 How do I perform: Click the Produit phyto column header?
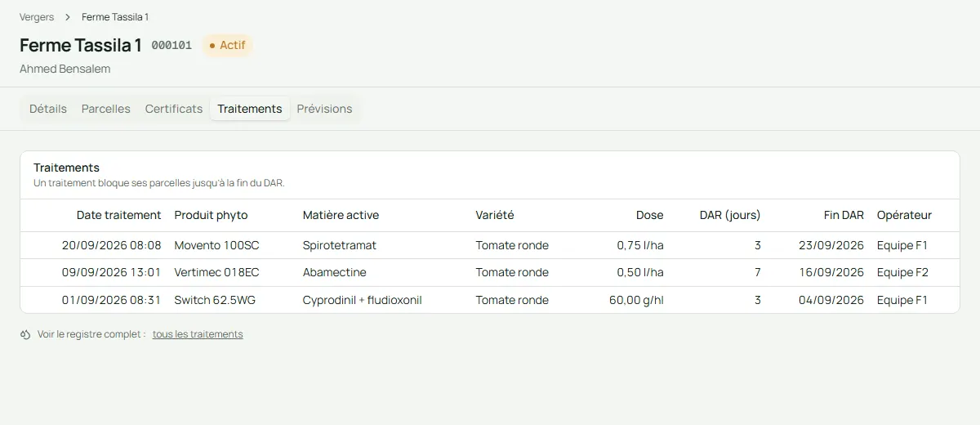tap(211, 215)
